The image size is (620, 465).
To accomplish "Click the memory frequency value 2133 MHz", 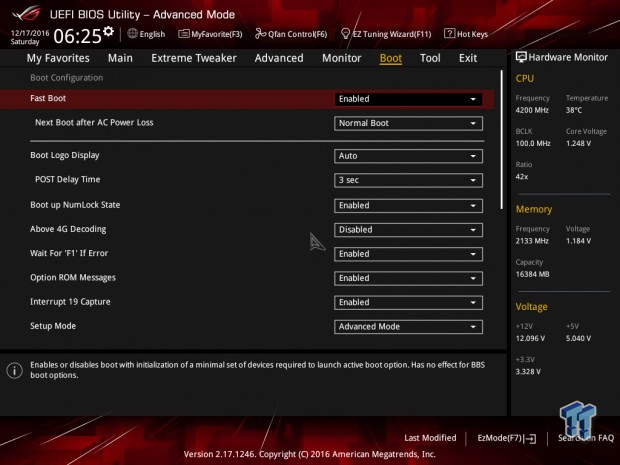I will tap(532, 241).
